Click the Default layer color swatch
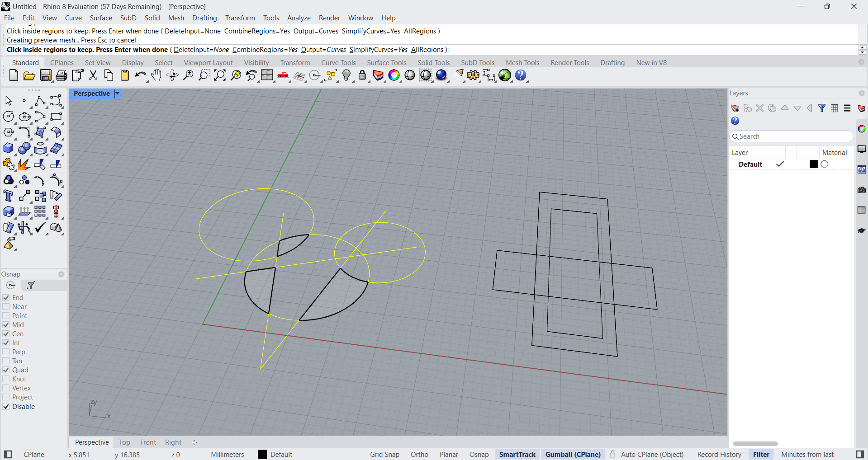This screenshot has width=868, height=460. coord(813,164)
